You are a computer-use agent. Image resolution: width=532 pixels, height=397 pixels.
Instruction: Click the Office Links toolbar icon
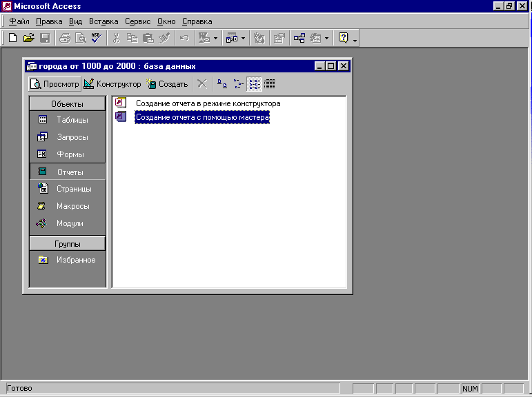coord(204,38)
